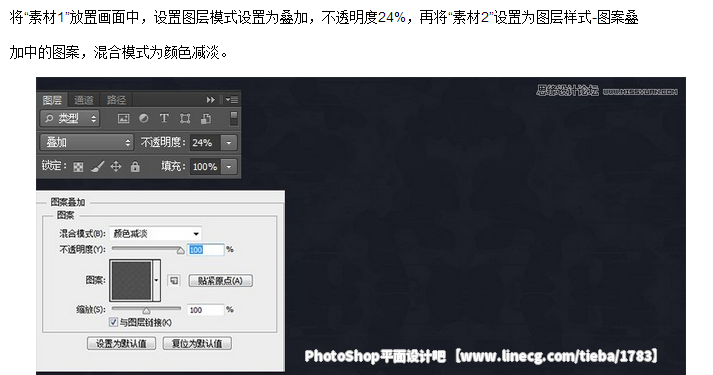This screenshot has height=375, width=713.
Task: Lock all padlock icon
Action: click(x=135, y=166)
